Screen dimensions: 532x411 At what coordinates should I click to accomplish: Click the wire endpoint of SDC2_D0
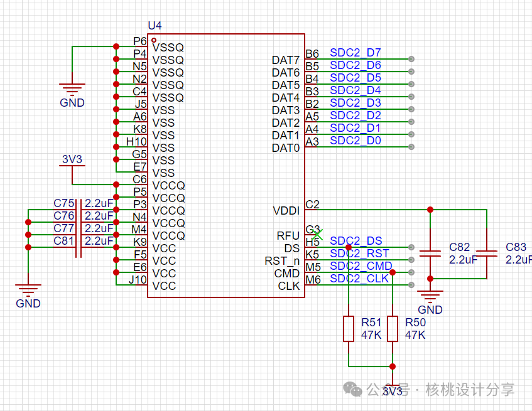[411, 147]
